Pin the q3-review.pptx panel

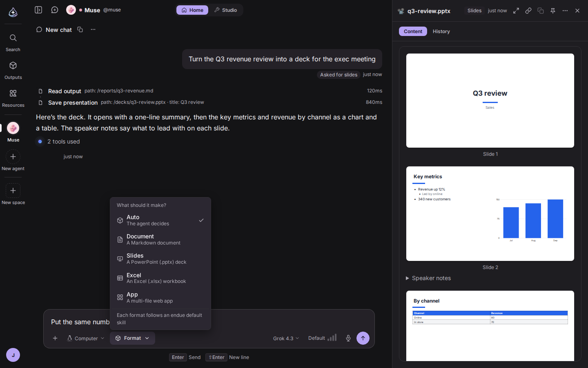point(553,11)
